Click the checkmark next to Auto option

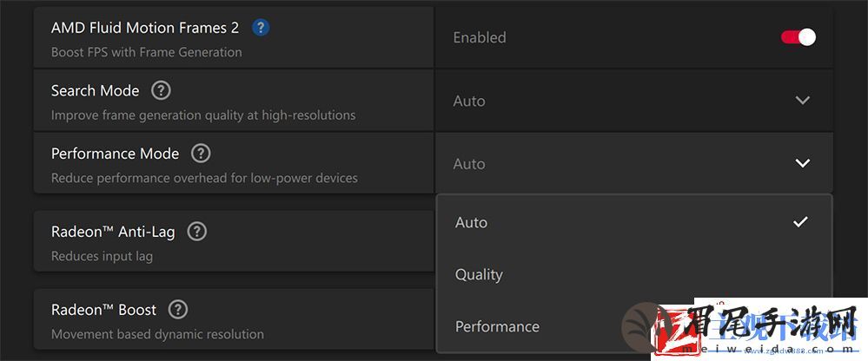click(x=800, y=222)
